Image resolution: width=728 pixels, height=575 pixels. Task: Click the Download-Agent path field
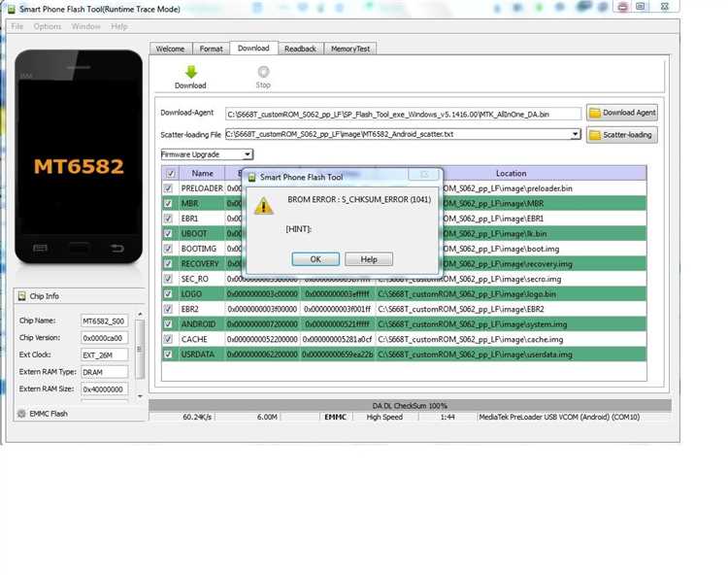pos(403,114)
